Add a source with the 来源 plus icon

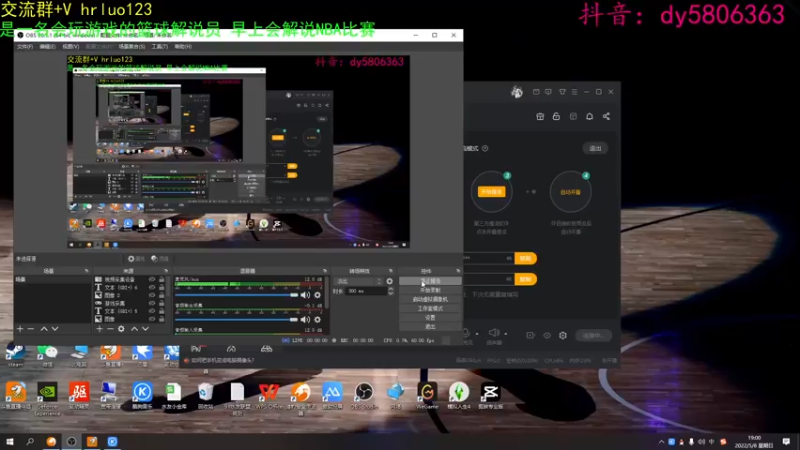[x=99, y=329]
